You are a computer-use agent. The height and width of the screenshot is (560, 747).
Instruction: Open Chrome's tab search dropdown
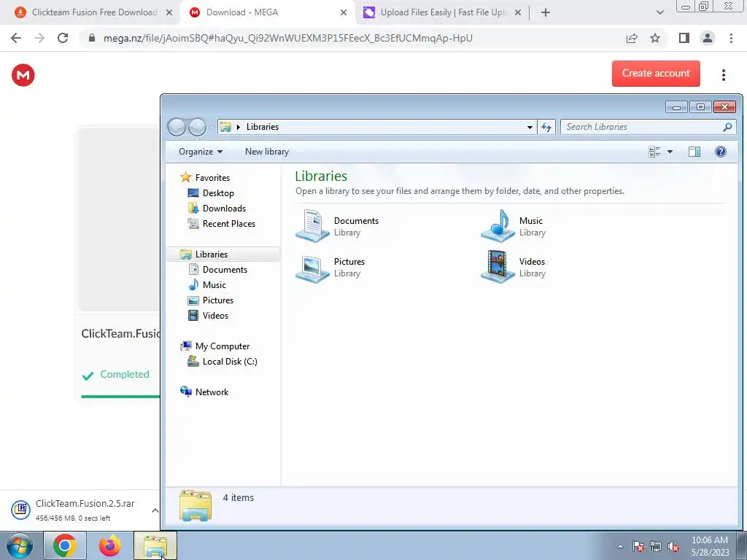click(x=659, y=13)
